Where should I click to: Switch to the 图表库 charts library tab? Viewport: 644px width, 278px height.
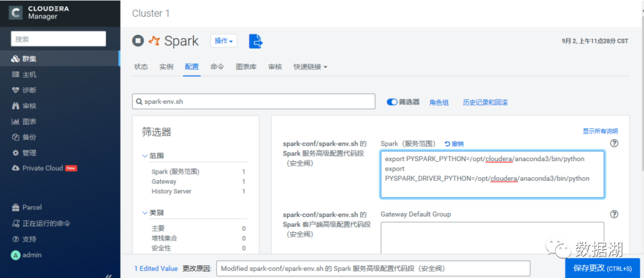[246, 67]
